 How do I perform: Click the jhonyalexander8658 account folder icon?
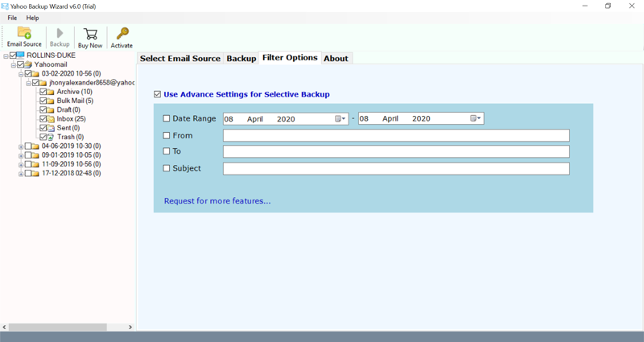click(43, 83)
